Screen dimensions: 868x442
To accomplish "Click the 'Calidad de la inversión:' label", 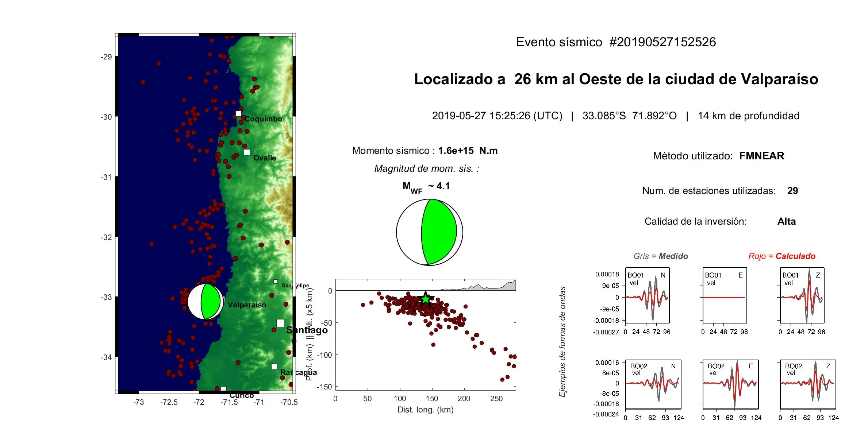I will click(x=696, y=221).
